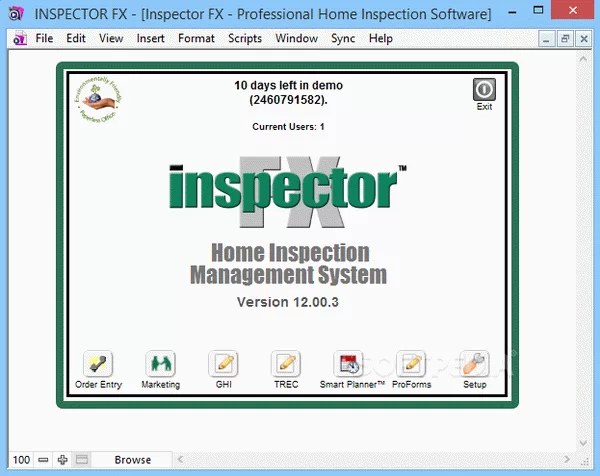Screen dimensions: 600x476
Task: Click the Inspector FX title bar app icon
Action: (16, 14)
